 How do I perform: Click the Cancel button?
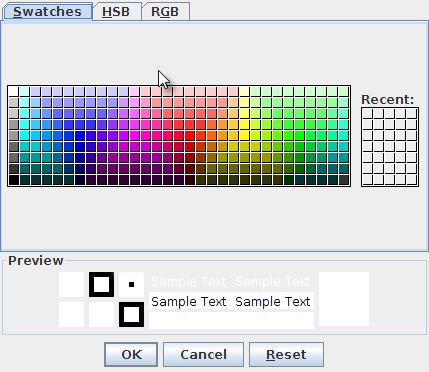tap(203, 354)
